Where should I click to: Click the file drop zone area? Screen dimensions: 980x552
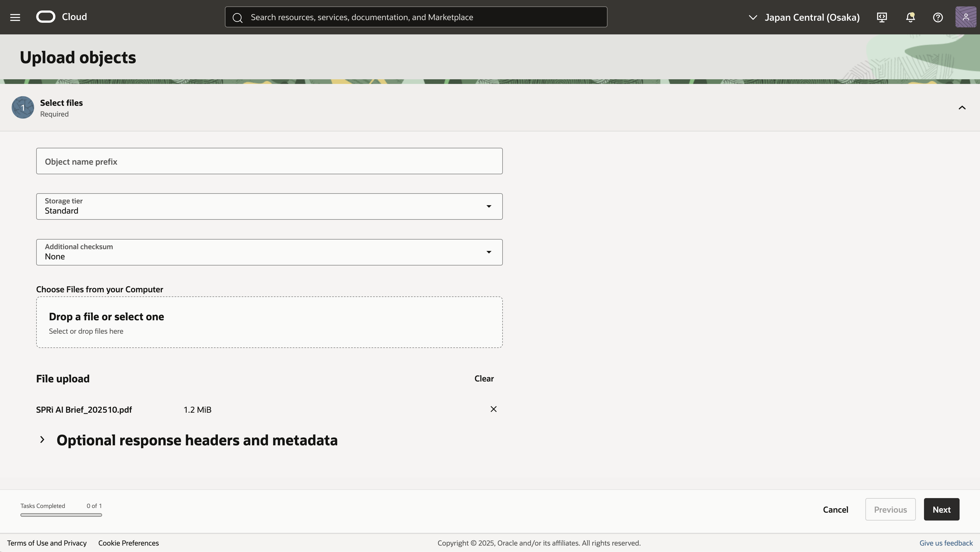click(x=269, y=322)
